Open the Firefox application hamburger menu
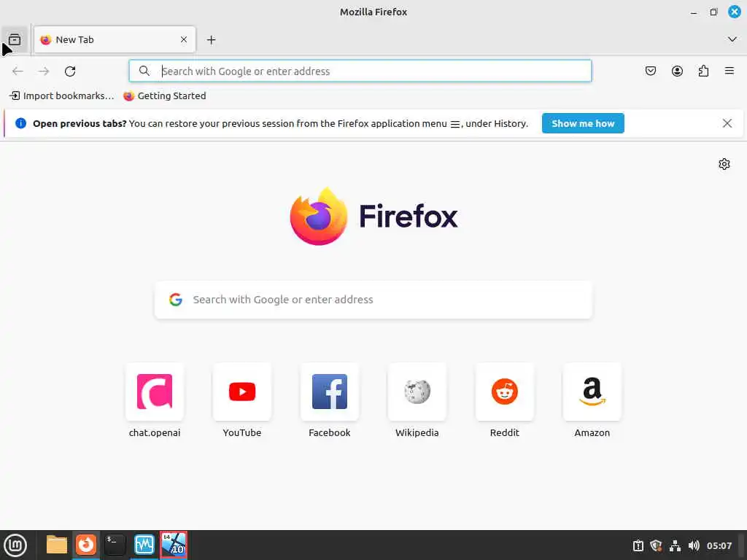747x560 pixels. click(729, 71)
